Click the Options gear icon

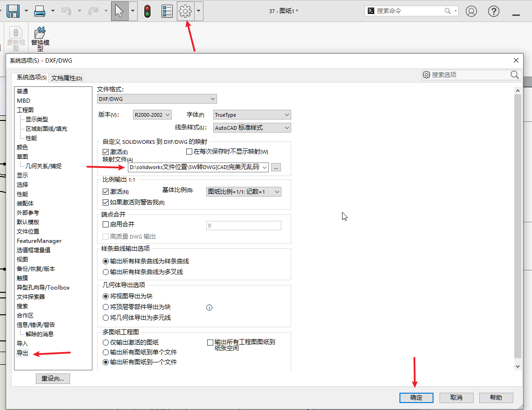[x=185, y=11]
